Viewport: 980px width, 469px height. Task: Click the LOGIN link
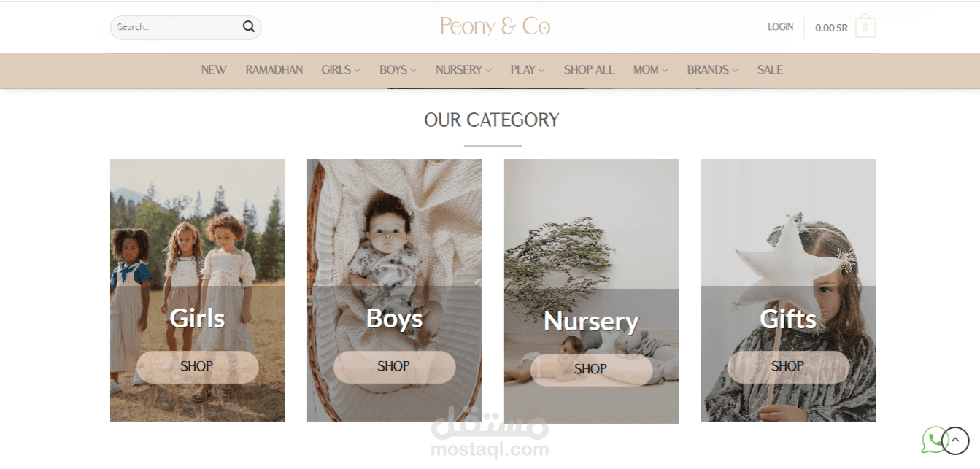point(780,27)
